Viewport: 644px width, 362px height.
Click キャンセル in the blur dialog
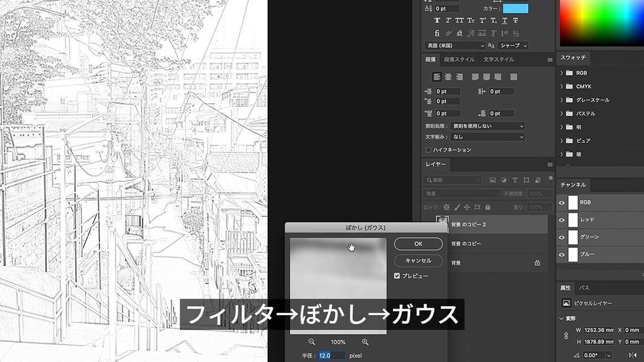point(418,261)
